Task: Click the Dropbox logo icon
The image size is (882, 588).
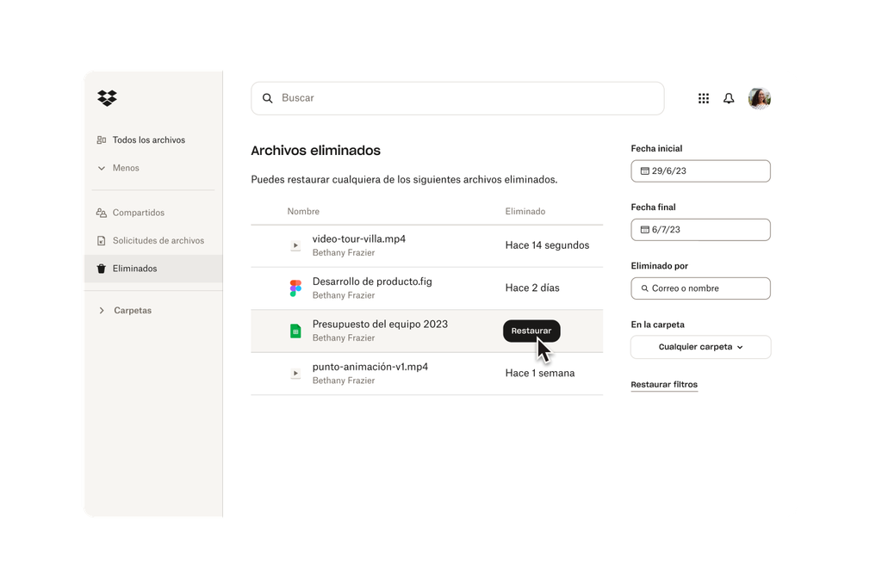Action: [x=107, y=98]
